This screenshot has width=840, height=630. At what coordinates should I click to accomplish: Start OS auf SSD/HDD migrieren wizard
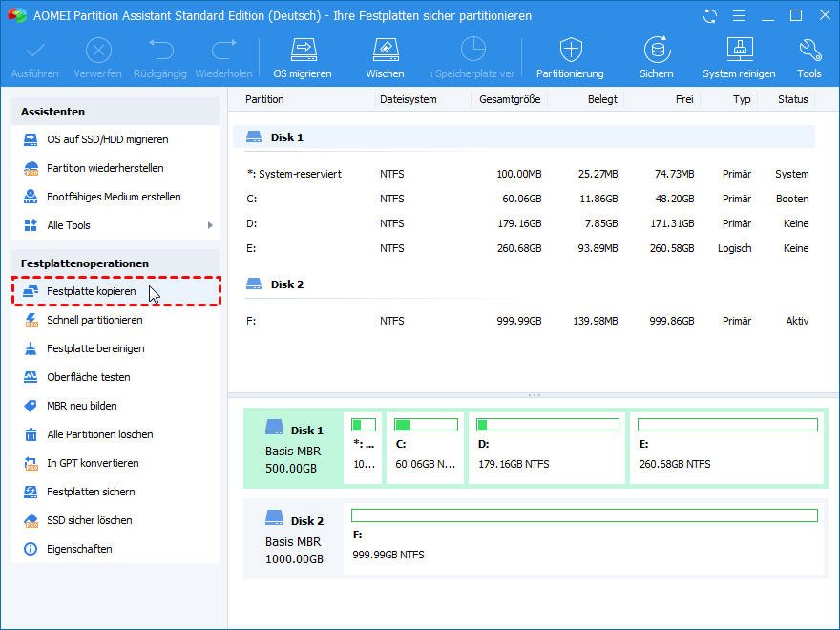[x=107, y=139]
